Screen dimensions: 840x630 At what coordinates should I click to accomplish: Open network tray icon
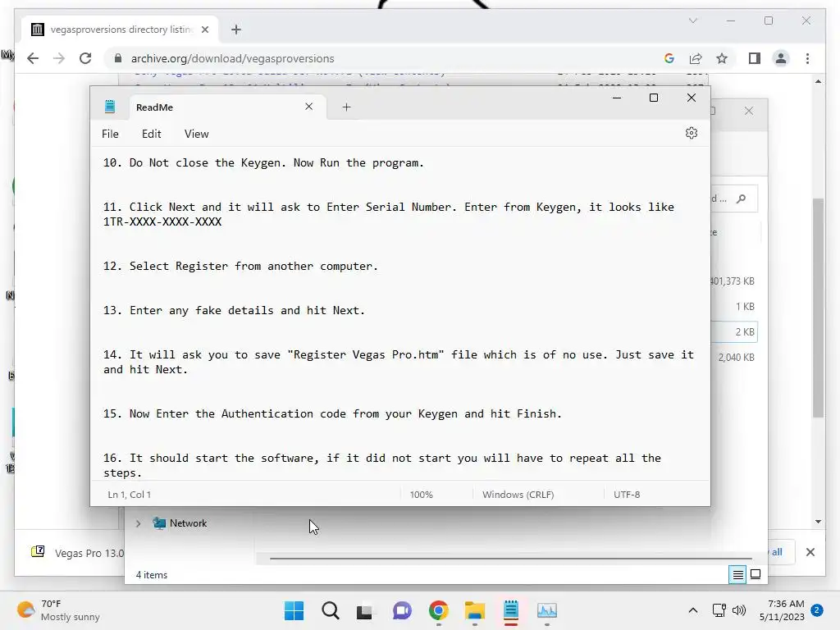tap(719, 610)
